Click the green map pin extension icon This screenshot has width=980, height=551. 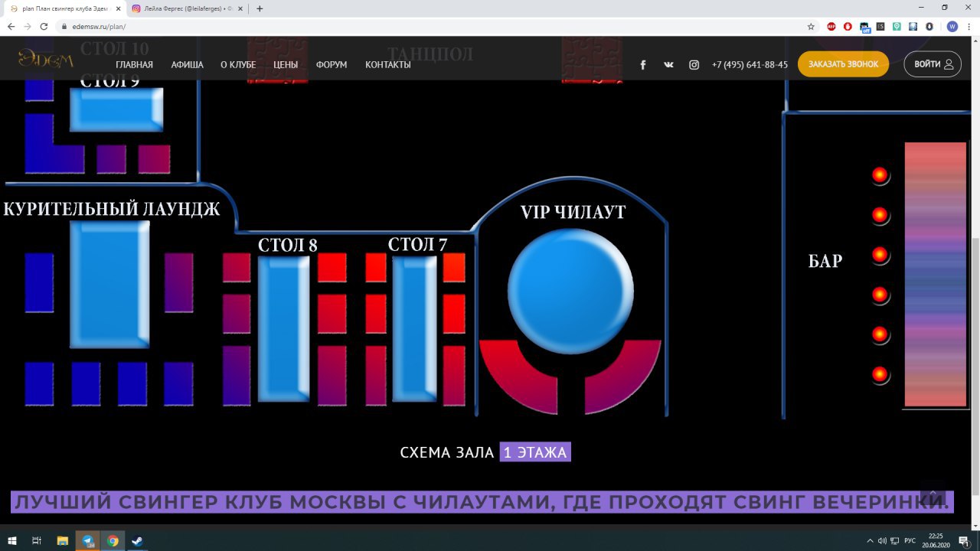(x=897, y=26)
